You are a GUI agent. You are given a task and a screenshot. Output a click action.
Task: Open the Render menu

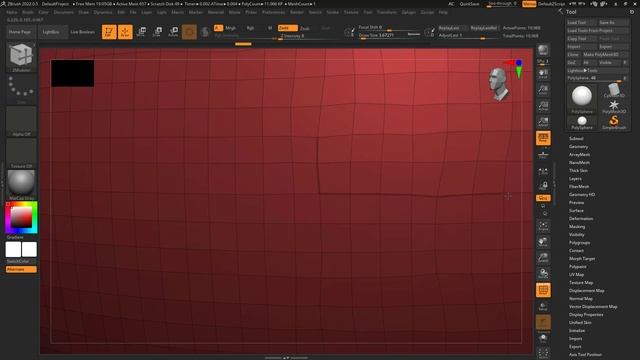pos(297,12)
